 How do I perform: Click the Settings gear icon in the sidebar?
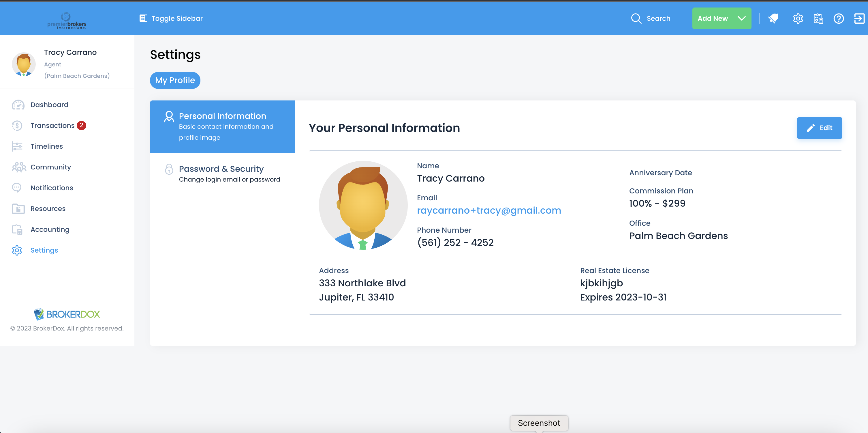(x=17, y=250)
